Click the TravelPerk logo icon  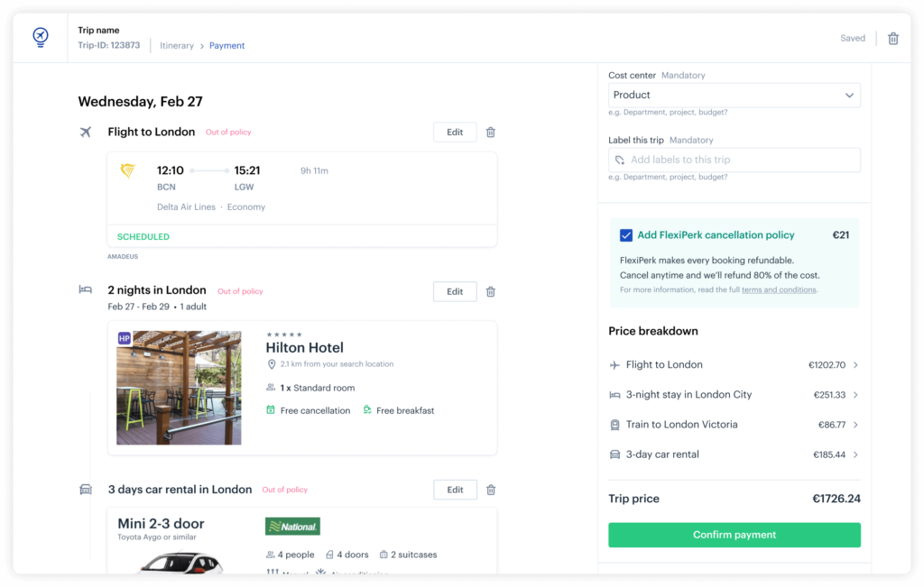(40, 38)
